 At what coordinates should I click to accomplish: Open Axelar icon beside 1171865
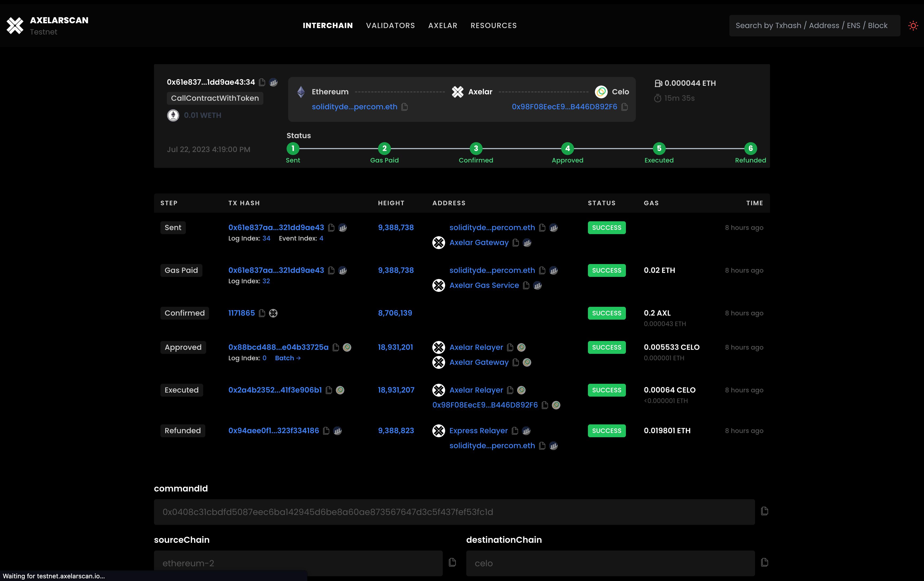tap(273, 313)
